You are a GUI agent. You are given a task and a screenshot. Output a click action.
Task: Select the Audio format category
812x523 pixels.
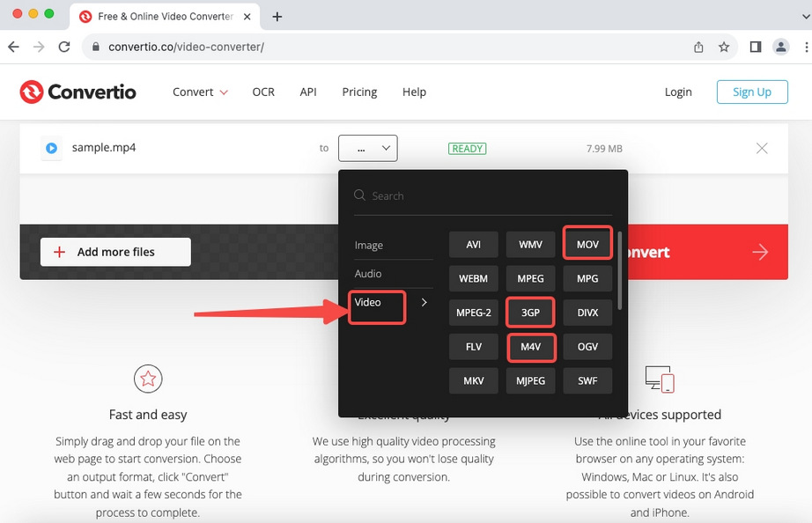point(368,274)
